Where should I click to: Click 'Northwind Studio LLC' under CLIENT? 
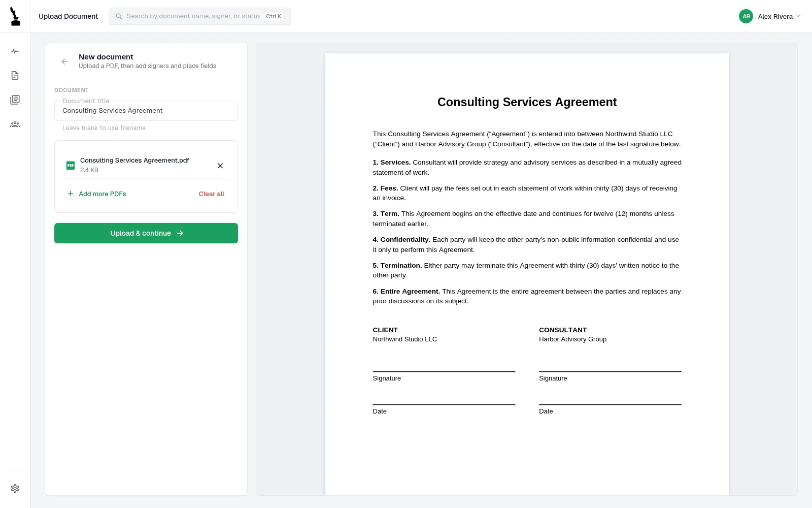pyautogui.click(x=404, y=339)
